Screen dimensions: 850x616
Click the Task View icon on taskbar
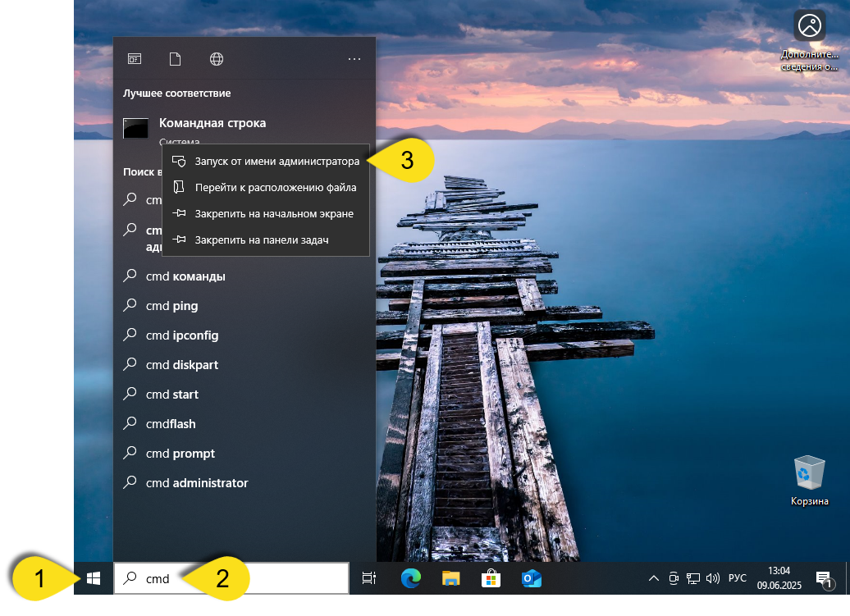pos(368,578)
